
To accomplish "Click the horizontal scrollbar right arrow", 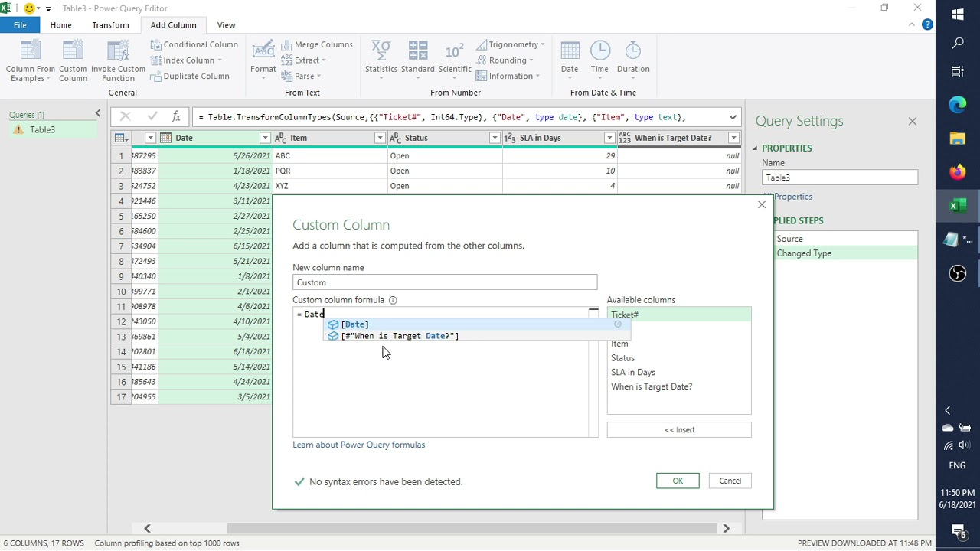I will [x=726, y=528].
